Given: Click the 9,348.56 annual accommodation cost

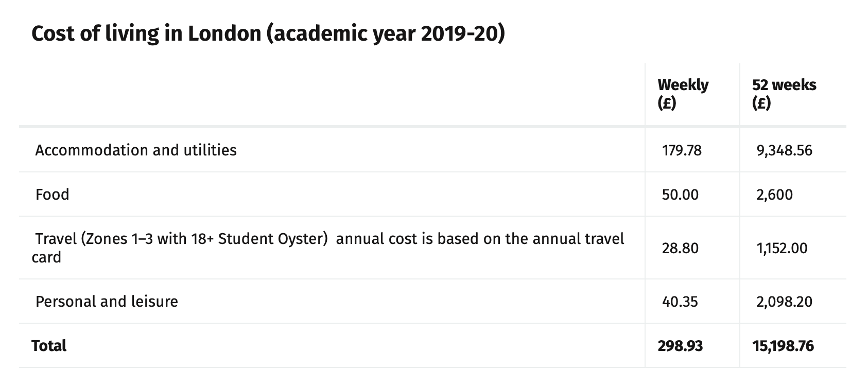Looking at the screenshot, I should tap(784, 150).
